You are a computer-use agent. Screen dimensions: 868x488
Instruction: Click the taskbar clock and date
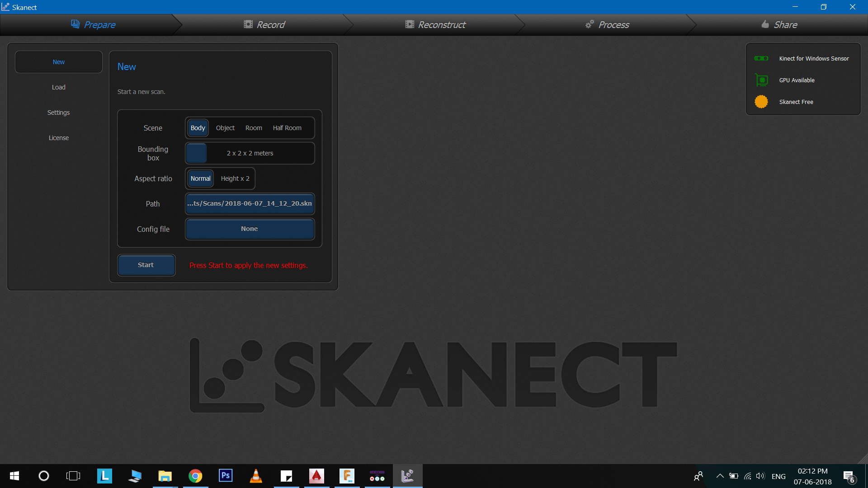(x=812, y=476)
